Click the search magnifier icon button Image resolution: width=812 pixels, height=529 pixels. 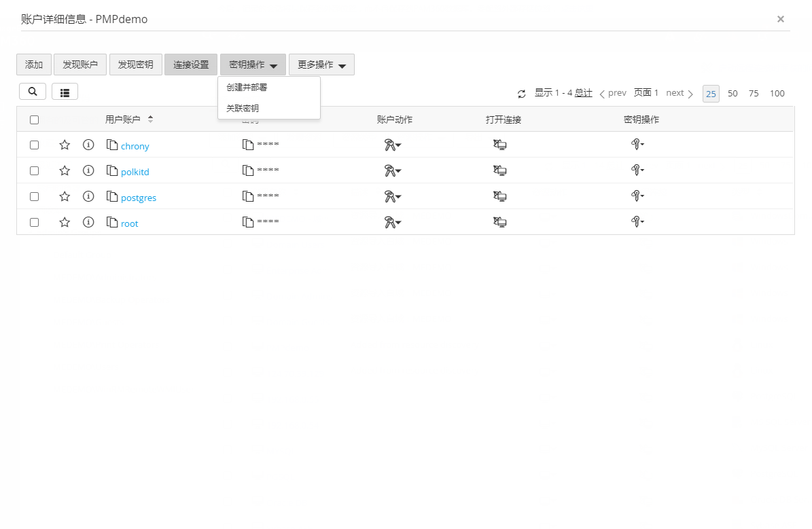pos(33,92)
